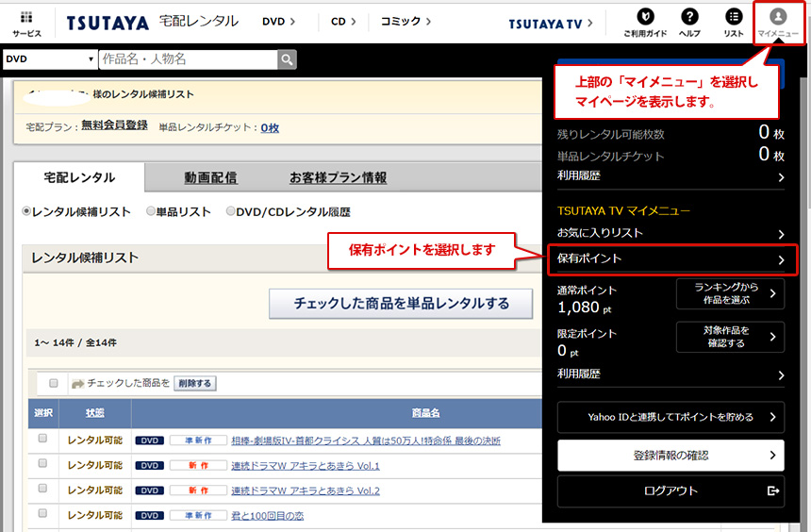Click the TSUTAYA logo
The image size is (811, 532).
[108, 23]
